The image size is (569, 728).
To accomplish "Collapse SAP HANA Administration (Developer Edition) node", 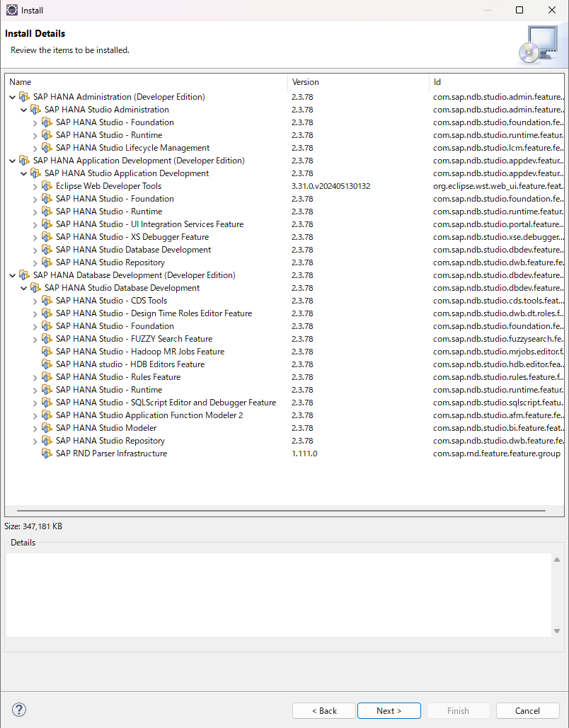I will point(13,97).
